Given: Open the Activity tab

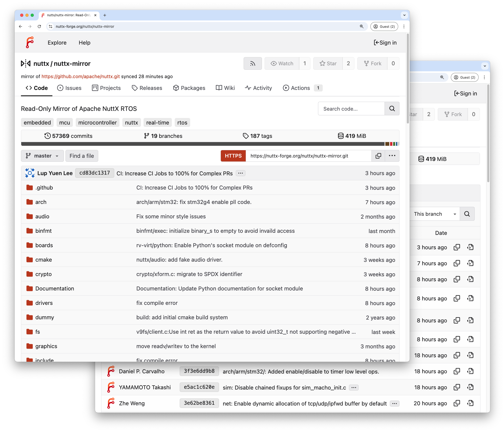Looking at the screenshot, I should [x=259, y=88].
